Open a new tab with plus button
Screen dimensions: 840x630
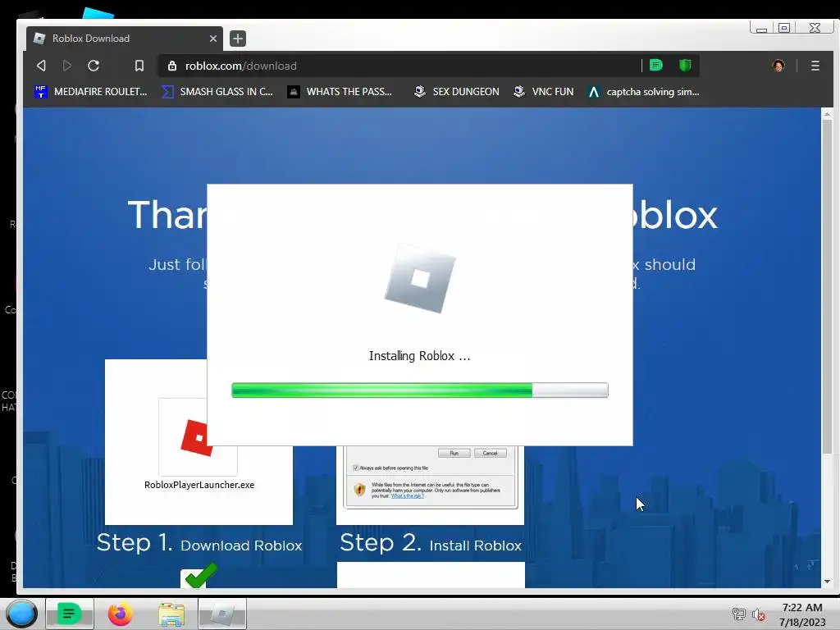238,39
